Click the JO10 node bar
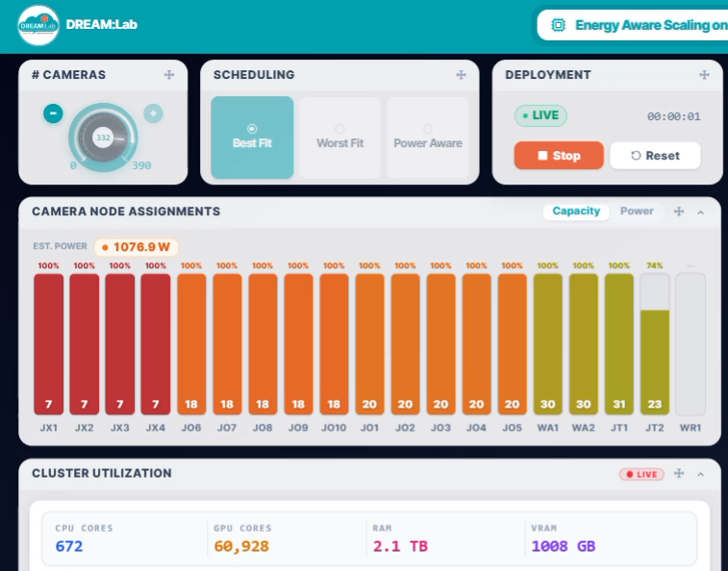 tap(334, 344)
